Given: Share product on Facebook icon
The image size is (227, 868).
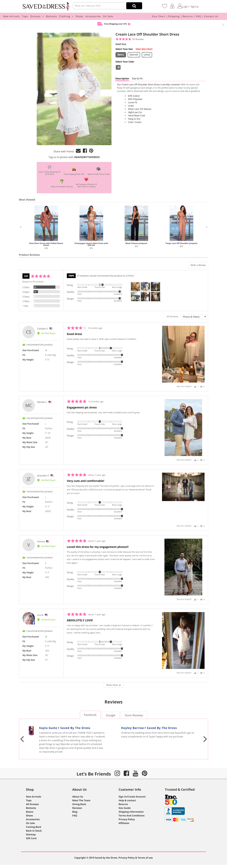Looking at the screenshot, I should click(x=85, y=151).
